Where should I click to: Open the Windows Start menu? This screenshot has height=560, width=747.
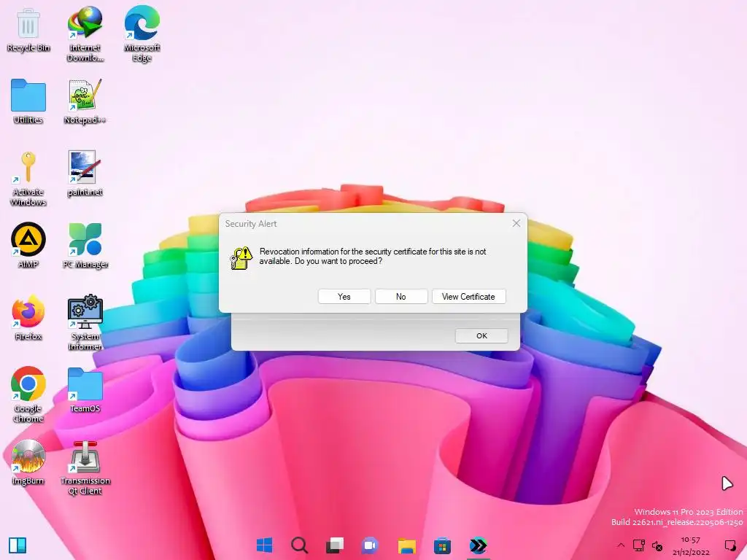(264, 545)
